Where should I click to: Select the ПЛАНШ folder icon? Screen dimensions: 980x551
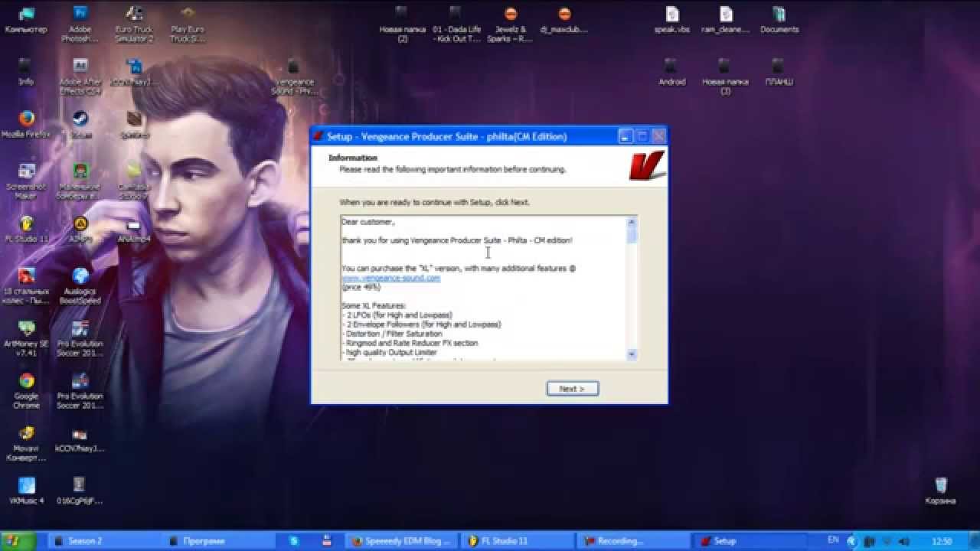779,72
